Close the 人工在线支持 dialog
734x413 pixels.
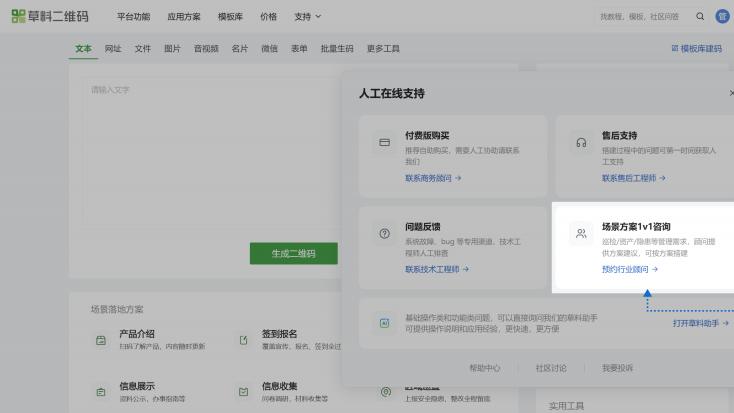pyautogui.click(x=731, y=93)
